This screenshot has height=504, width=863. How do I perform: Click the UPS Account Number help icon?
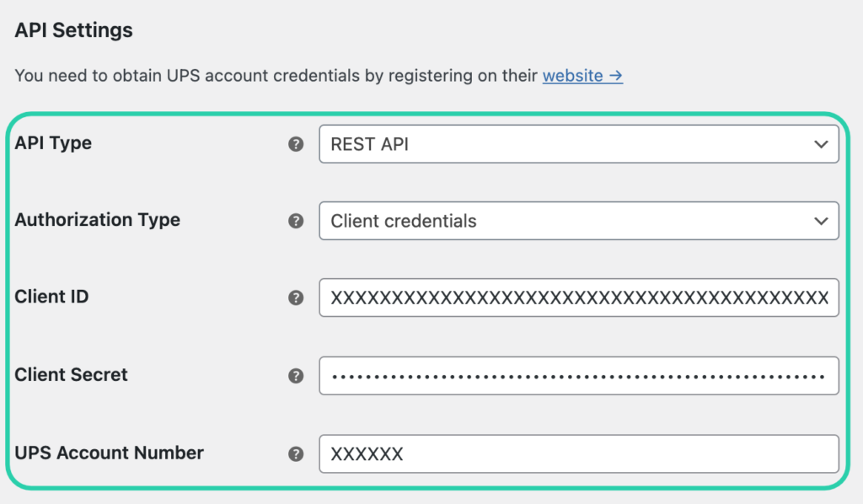296,454
